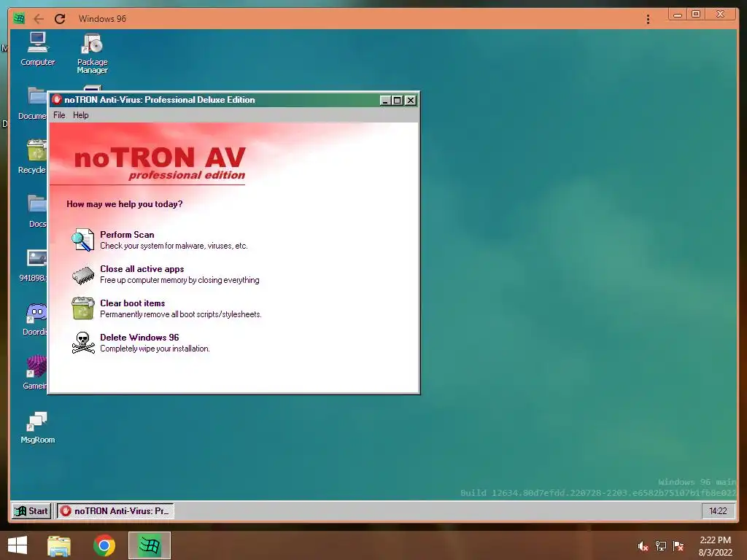Click the Clear boot items recycle bin icon
The image size is (747, 560).
83,308
